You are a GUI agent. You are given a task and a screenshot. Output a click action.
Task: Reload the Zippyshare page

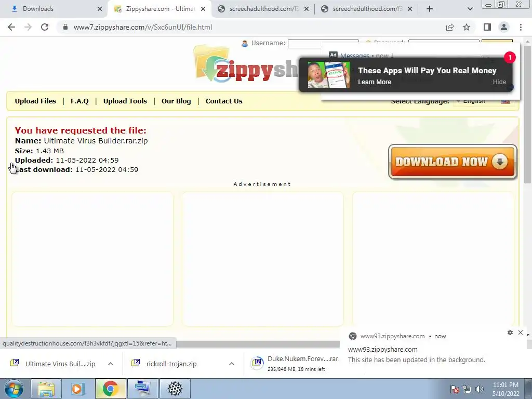[x=45, y=27]
